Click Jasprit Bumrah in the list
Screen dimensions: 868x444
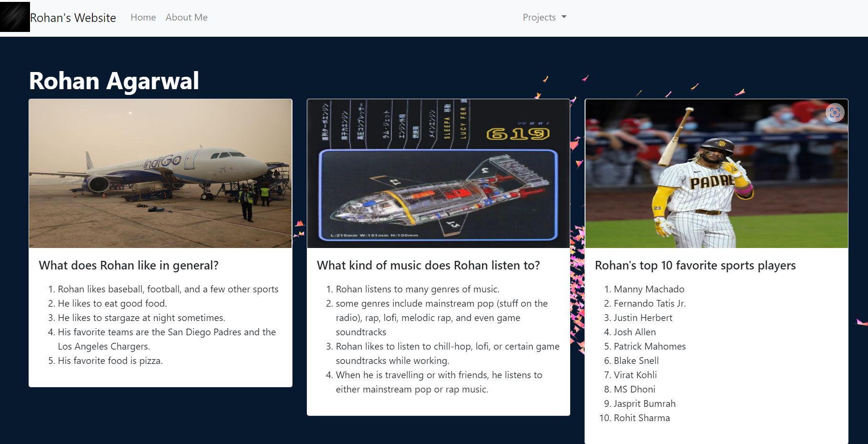tap(645, 403)
